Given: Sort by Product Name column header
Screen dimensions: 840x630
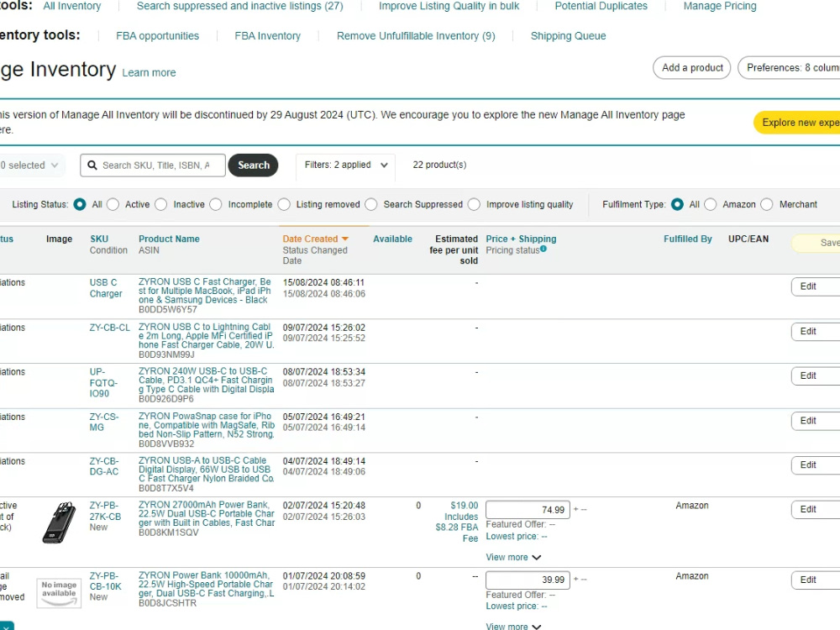Looking at the screenshot, I should coord(169,239).
